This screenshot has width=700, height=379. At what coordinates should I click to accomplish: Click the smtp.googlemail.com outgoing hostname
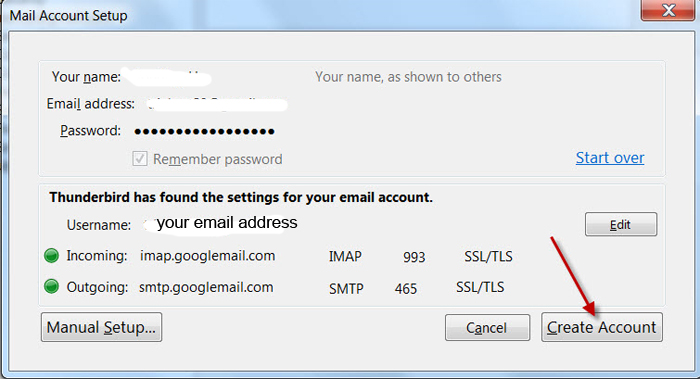tap(206, 287)
